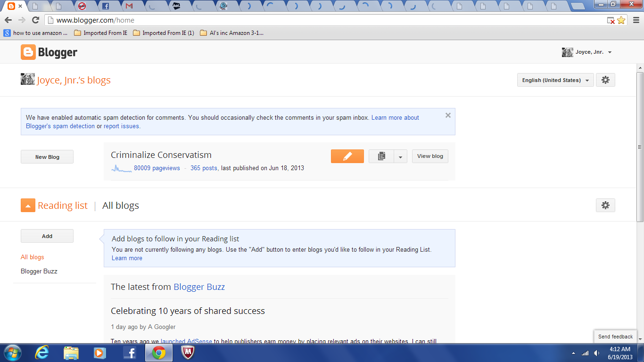Click Send feedback button
Image resolution: width=644 pixels, height=362 pixels.
615,337
